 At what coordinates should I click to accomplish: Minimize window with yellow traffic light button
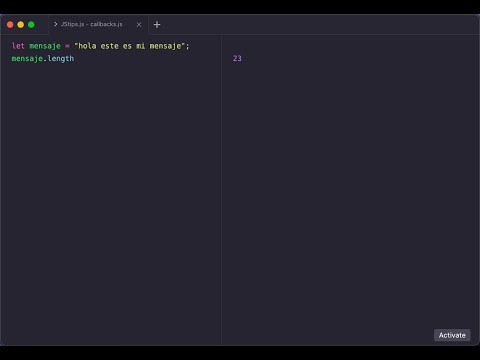[x=21, y=25]
